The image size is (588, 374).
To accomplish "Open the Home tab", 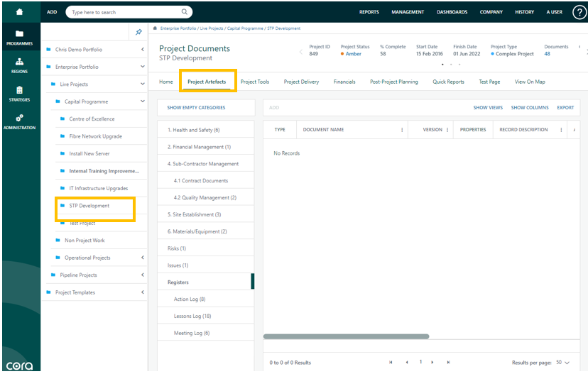I will (166, 82).
